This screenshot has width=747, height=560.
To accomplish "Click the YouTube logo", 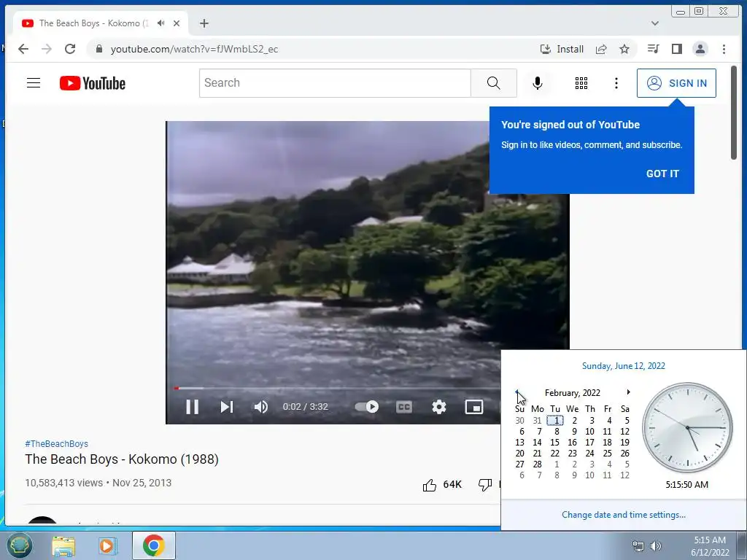I will click(93, 83).
